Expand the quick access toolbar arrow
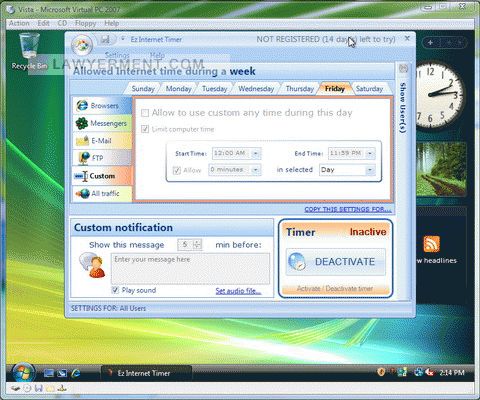 pyautogui.click(x=123, y=39)
